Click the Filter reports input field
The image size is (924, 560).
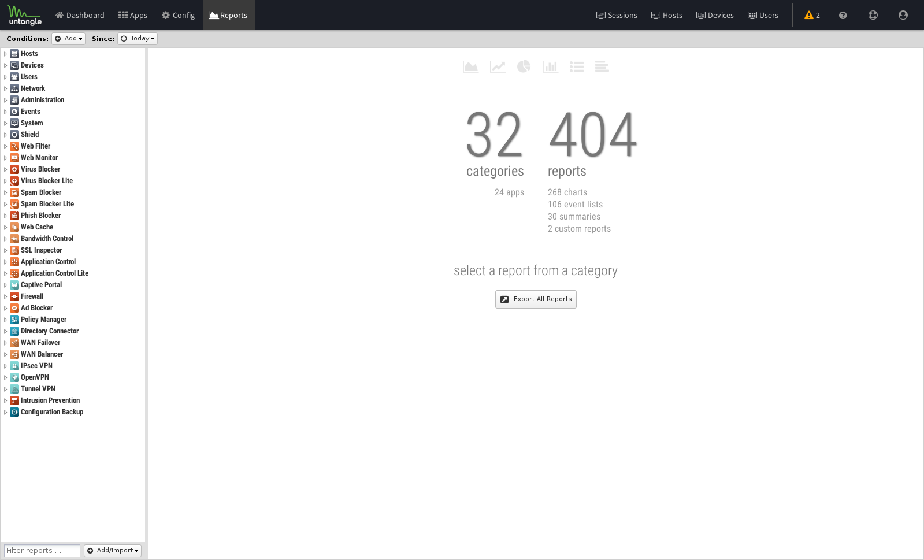[42, 551]
